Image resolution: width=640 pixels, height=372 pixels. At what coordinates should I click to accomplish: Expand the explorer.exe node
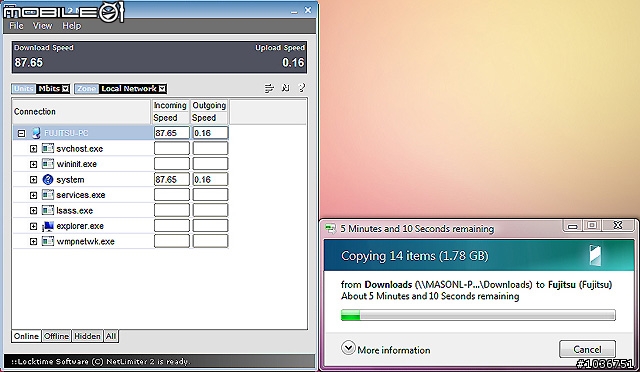pyautogui.click(x=33, y=226)
